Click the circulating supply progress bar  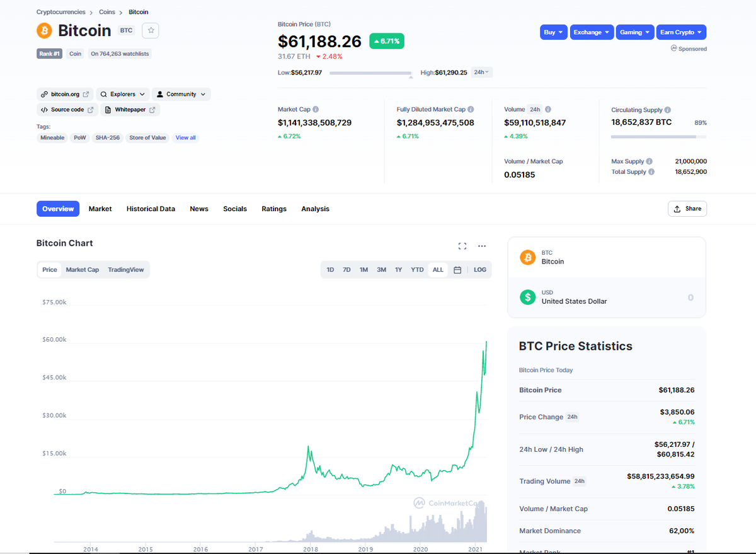coord(658,137)
